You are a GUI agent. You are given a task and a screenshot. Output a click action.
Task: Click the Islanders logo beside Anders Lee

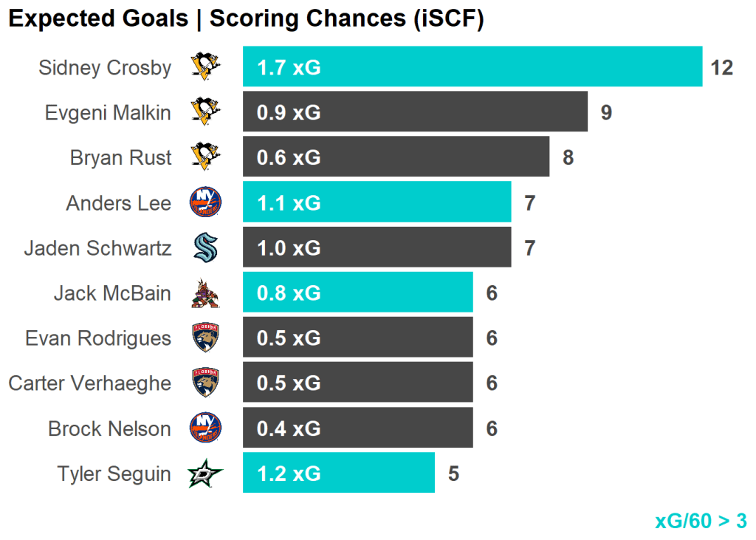(x=205, y=202)
